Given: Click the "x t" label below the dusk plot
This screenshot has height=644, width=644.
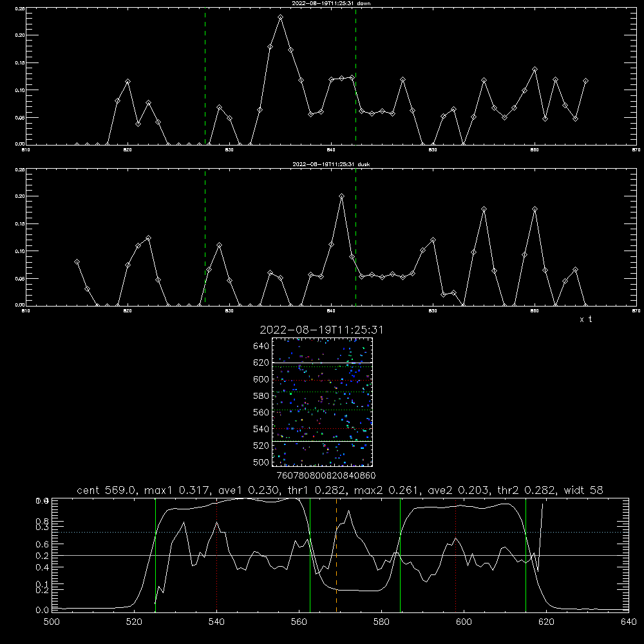Looking at the screenshot, I should pyautogui.click(x=585, y=319).
